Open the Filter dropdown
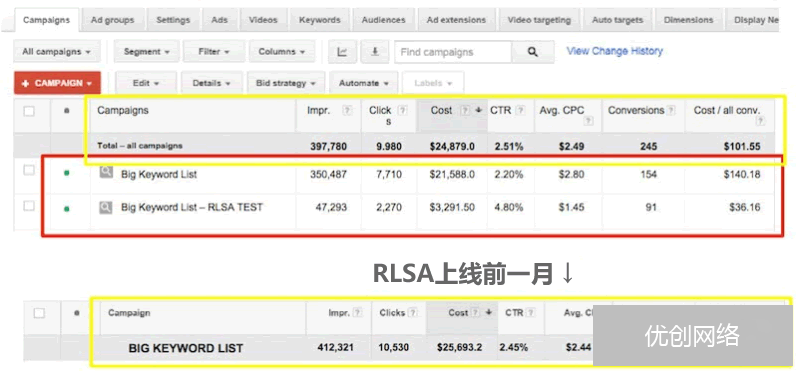Screen dimensions: 798x371 point(214,52)
